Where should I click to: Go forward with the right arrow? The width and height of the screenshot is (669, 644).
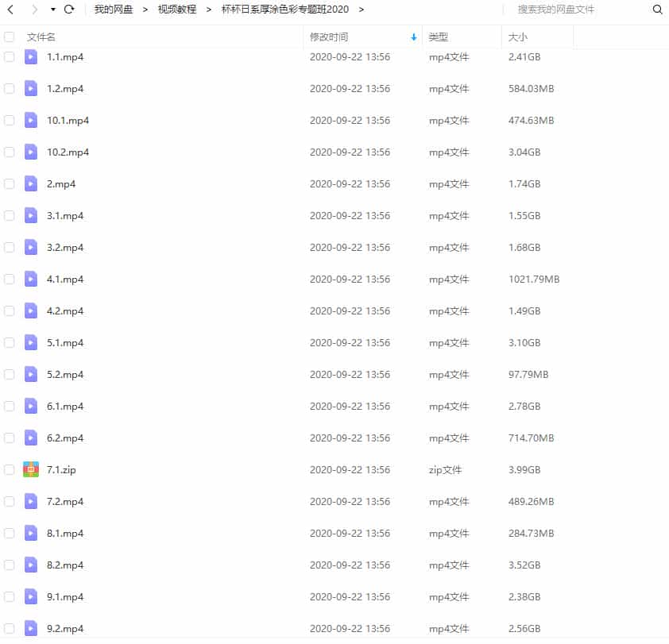pos(34,10)
